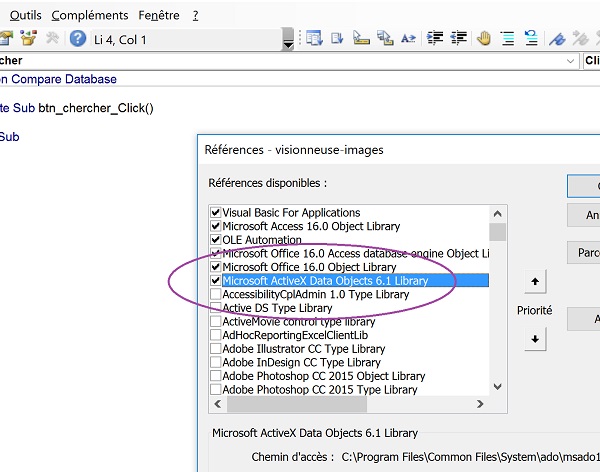This screenshot has height=472, width=600.
Task: Click the greyed Next Bookmark icon
Action: [580, 38]
